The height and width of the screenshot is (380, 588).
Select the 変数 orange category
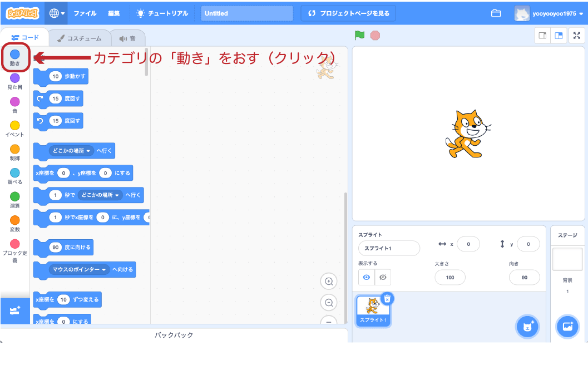(15, 224)
